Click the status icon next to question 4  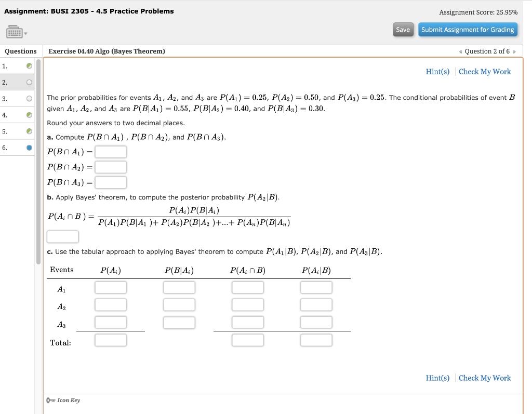coord(29,115)
